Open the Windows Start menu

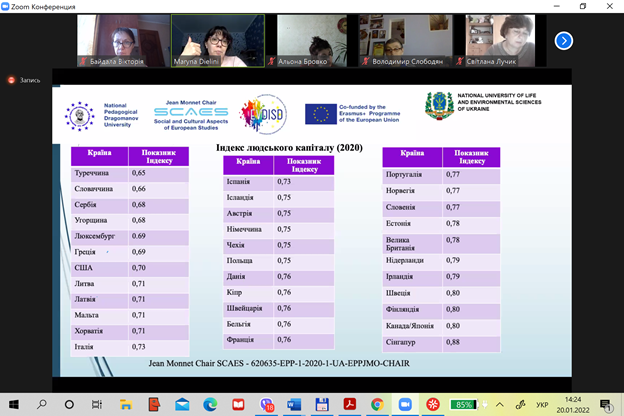click(14, 405)
